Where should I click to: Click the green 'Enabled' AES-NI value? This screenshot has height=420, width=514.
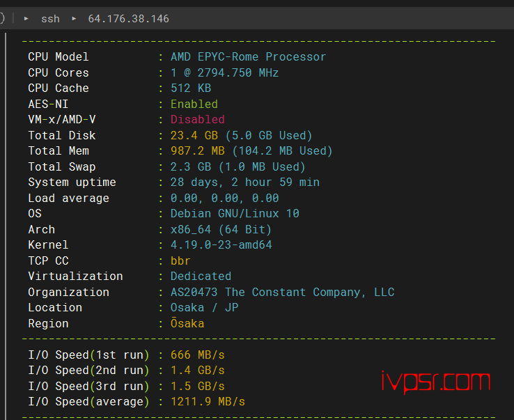pyautogui.click(x=194, y=104)
